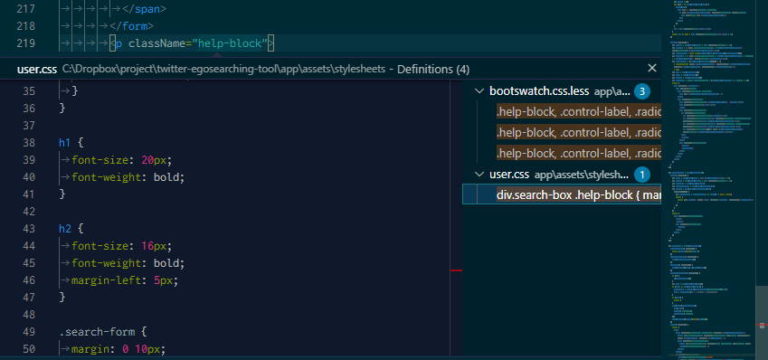The image size is (768, 360).
Task: Click the user.css reference group label
Action: coord(509,174)
